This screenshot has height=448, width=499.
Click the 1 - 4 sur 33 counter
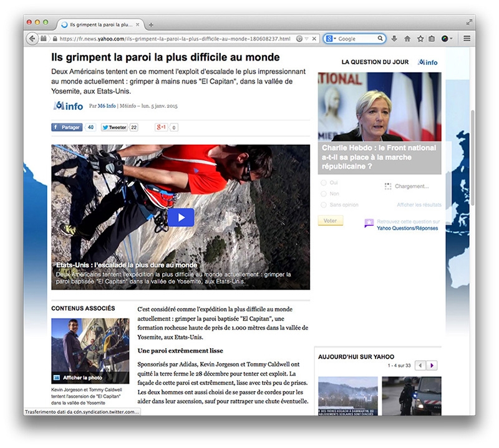click(x=399, y=366)
